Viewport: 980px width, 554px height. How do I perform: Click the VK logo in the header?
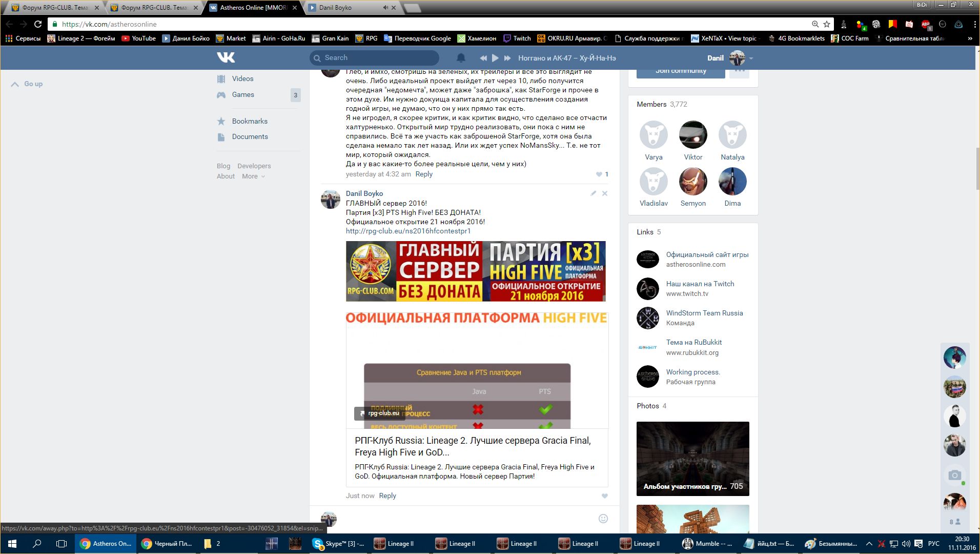point(226,57)
